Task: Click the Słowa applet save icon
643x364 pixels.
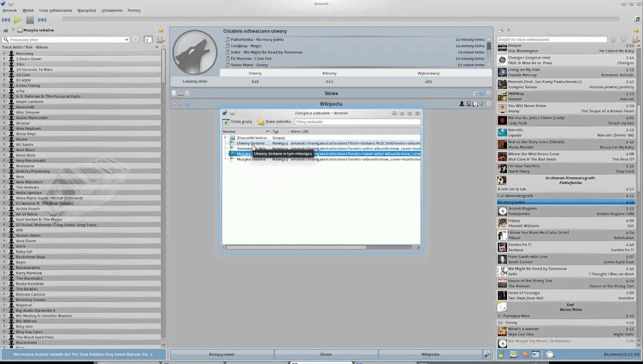Action: 180,93
